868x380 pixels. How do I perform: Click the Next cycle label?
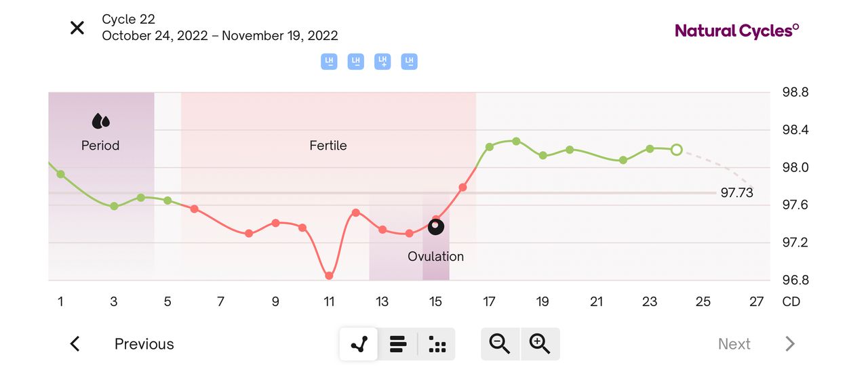(x=734, y=344)
